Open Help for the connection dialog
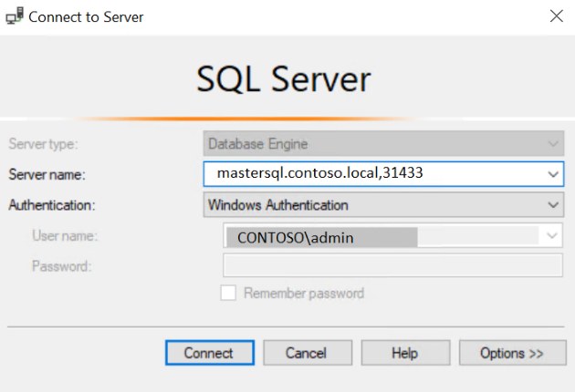The image size is (575, 392). pyautogui.click(x=405, y=353)
